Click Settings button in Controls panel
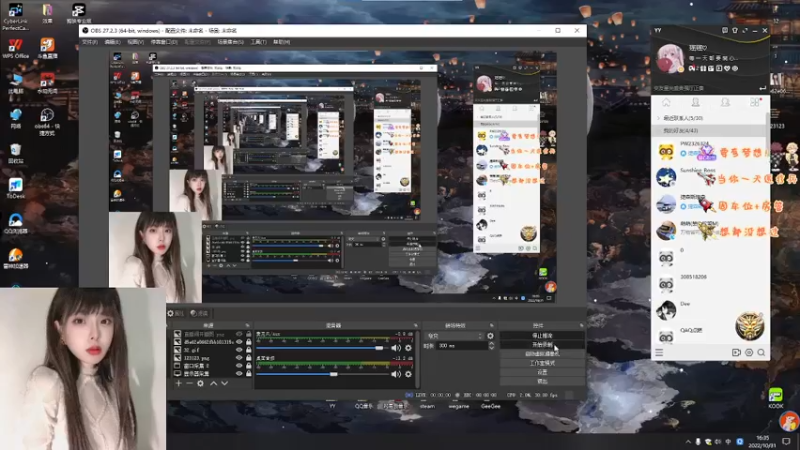This screenshot has height=450, width=800. pyautogui.click(x=542, y=372)
